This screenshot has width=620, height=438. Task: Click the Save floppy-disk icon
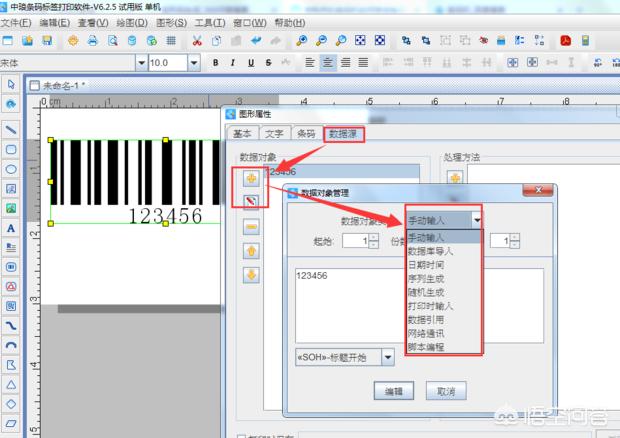click(47, 41)
